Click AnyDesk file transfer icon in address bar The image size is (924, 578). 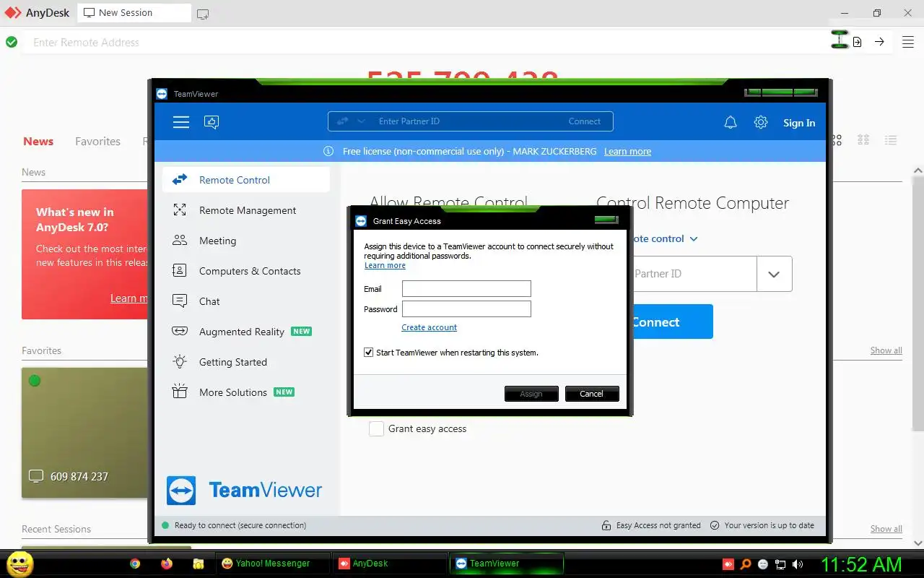tap(857, 42)
